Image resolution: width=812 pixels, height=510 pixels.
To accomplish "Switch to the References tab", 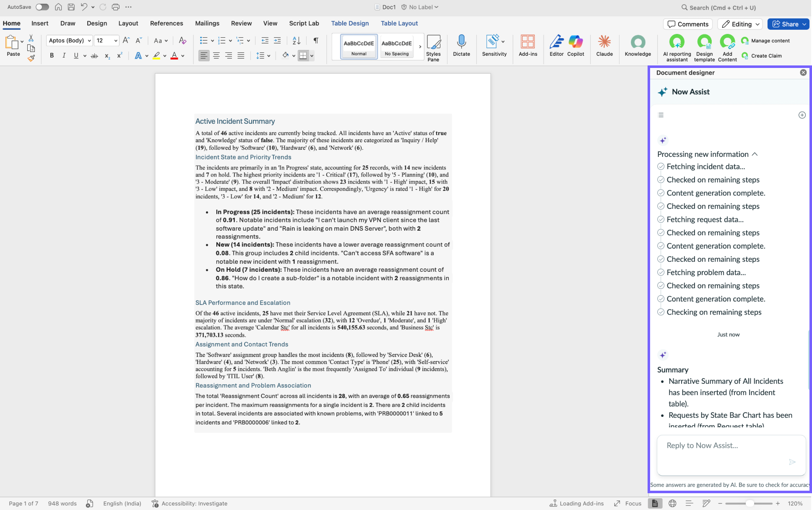I will tap(167, 23).
